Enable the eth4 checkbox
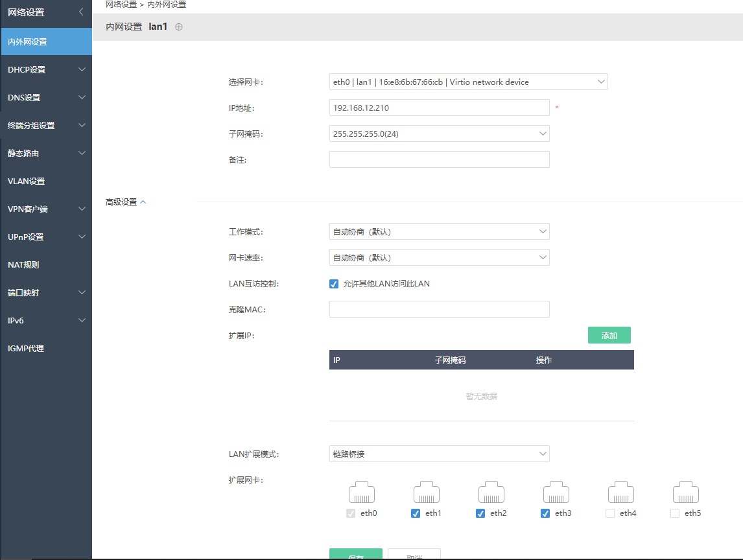The width and height of the screenshot is (743, 560). pyautogui.click(x=610, y=513)
